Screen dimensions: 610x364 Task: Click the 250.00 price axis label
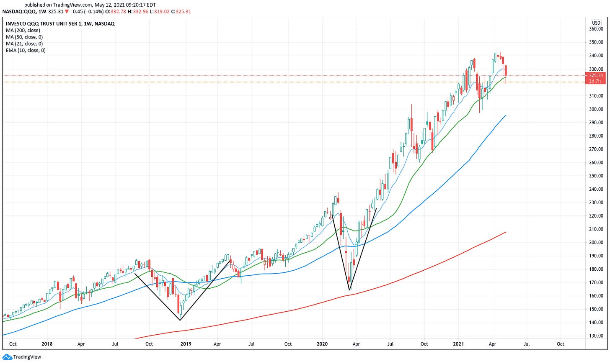(x=596, y=176)
